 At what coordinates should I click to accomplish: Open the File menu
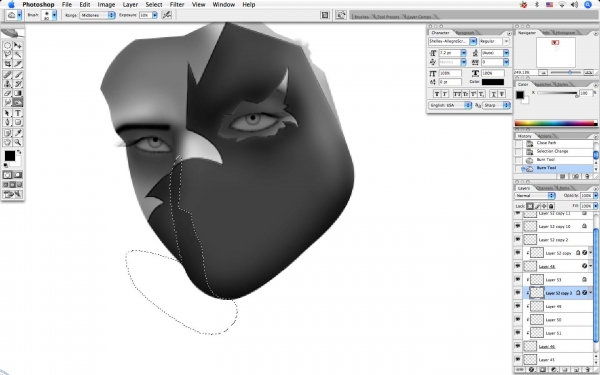click(67, 5)
